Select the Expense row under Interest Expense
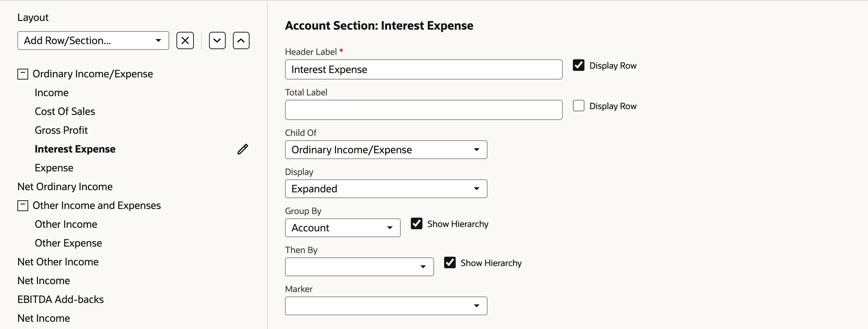The height and width of the screenshot is (329, 868). (54, 168)
